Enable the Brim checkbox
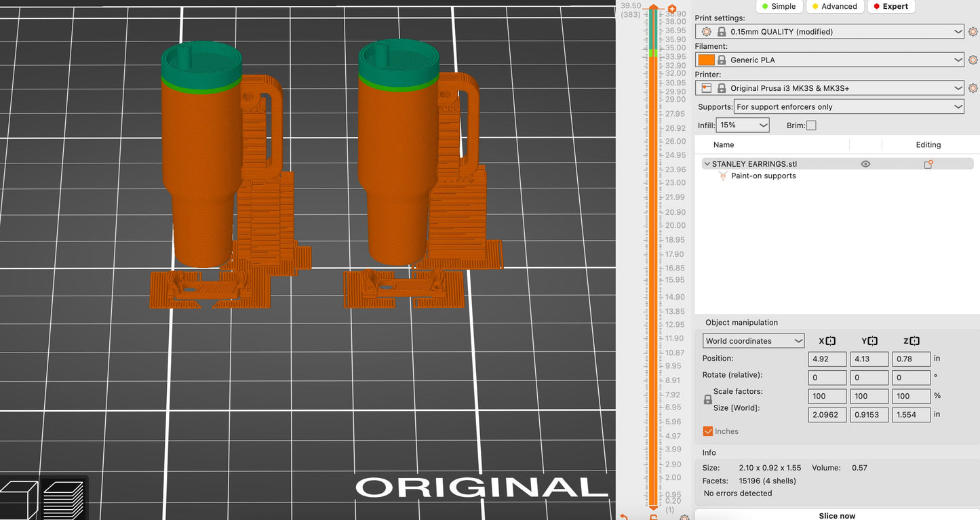Image resolution: width=980 pixels, height=520 pixels. (x=811, y=125)
